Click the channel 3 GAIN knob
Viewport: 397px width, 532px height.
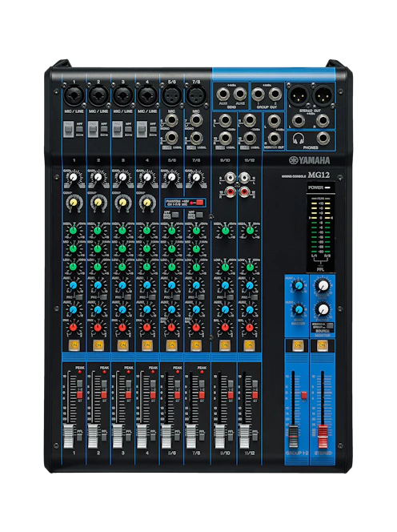[x=122, y=177]
